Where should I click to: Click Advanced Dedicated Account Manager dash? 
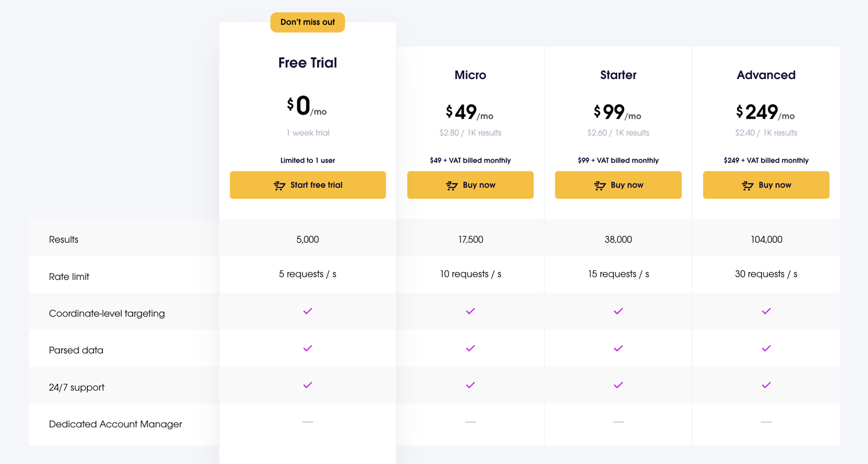(766, 422)
